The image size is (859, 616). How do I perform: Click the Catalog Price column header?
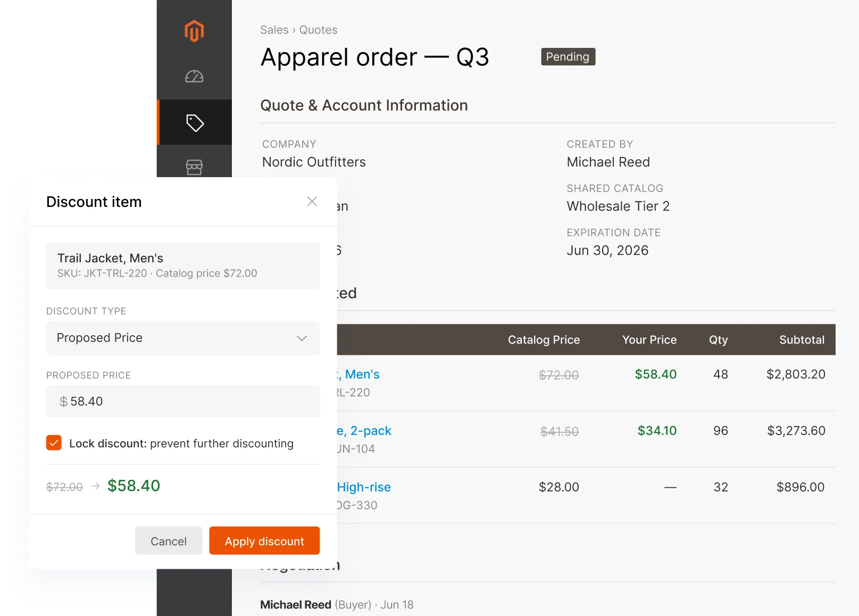pos(544,339)
